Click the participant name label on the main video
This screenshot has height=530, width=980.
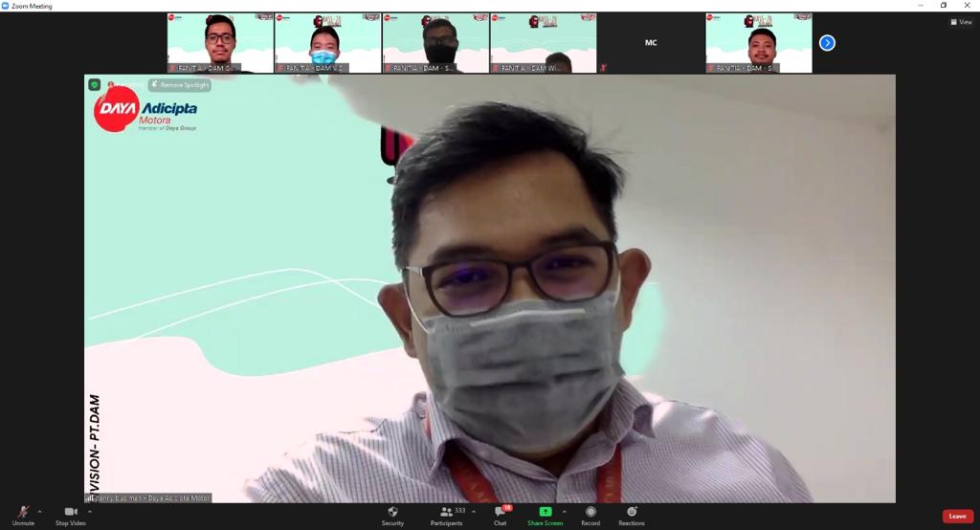148,498
